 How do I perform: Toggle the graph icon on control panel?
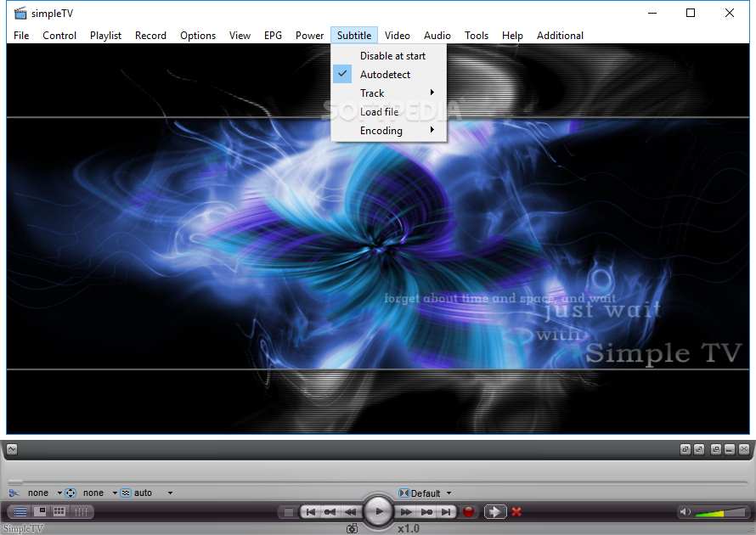12,449
